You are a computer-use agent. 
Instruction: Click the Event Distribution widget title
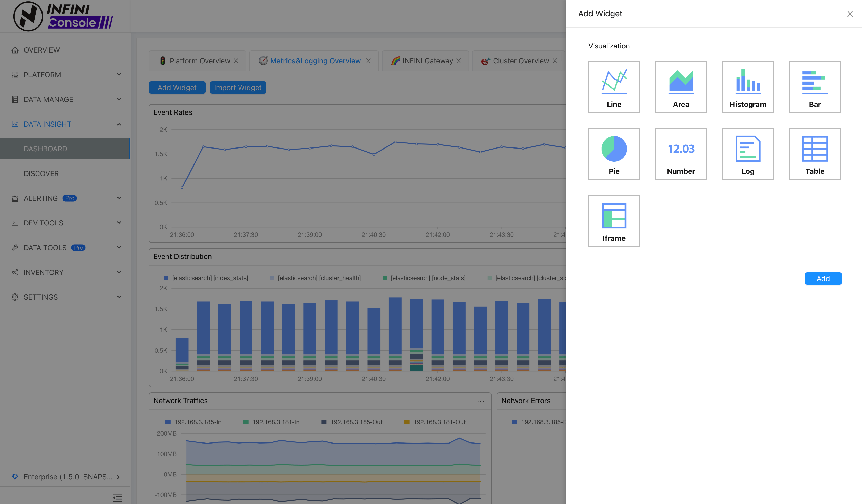182,257
